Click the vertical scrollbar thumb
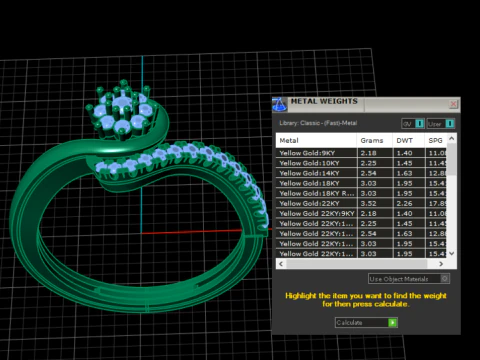This screenshot has width=480, height=360. coord(452,159)
